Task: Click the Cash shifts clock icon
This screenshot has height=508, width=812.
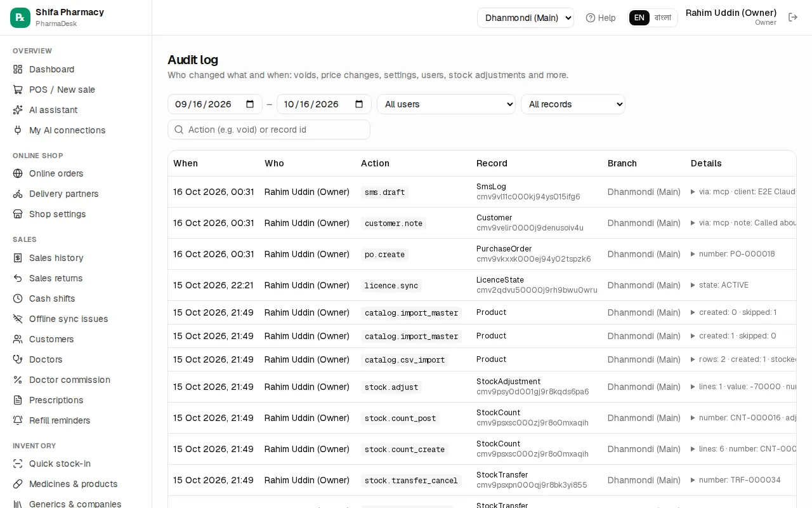Action: pyautogui.click(x=18, y=298)
